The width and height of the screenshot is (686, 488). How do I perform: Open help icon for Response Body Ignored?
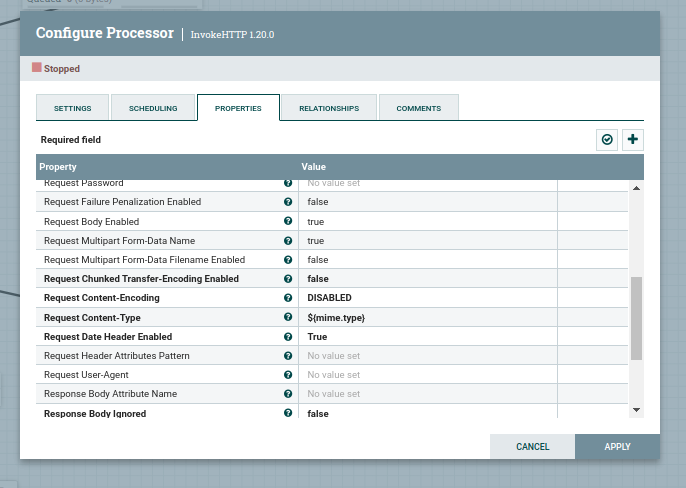tap(288, 413)
